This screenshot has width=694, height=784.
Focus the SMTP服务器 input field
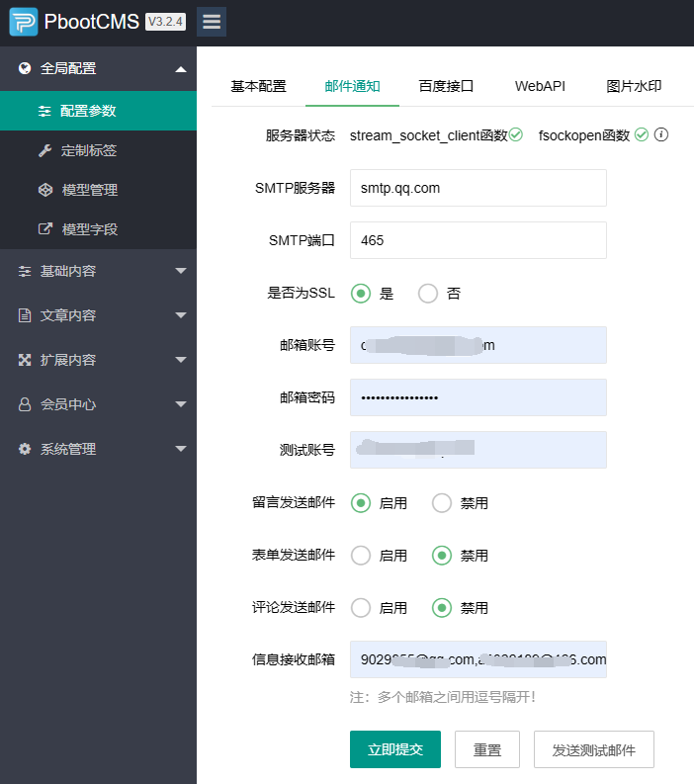478,188
